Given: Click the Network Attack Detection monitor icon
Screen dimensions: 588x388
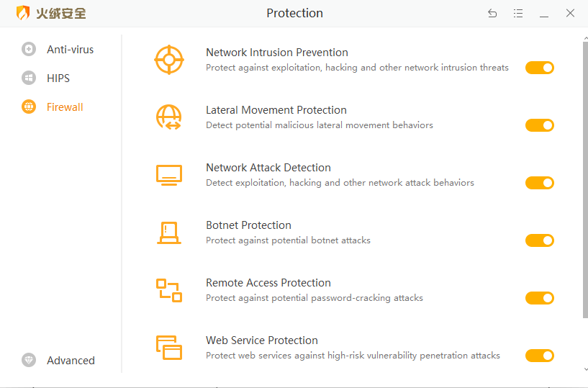Looking at the screenshot, I should pyautogui.click(x=169, y=175).
